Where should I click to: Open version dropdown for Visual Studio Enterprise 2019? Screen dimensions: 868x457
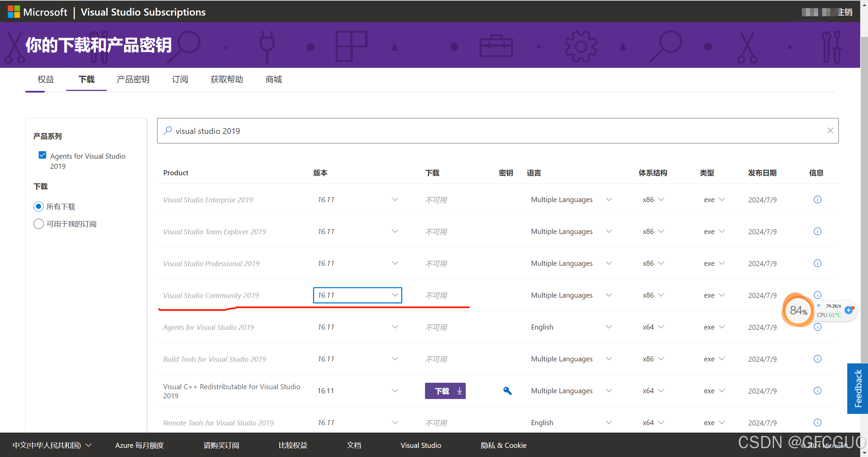pos(358,200)
